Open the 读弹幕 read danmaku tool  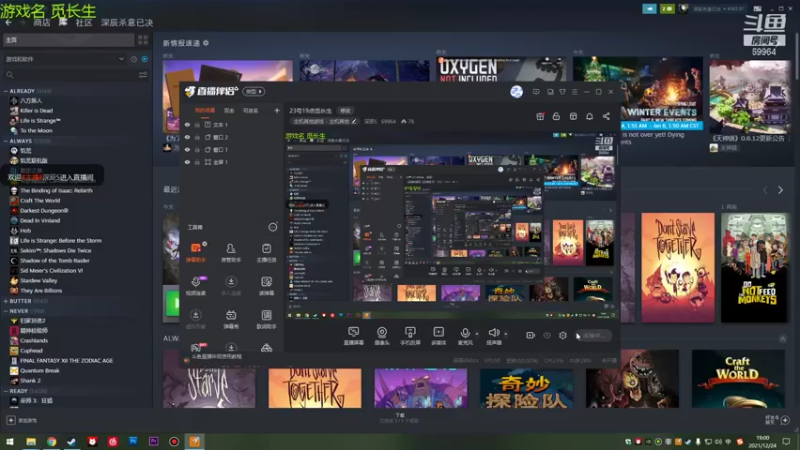[x=266, y=286]
